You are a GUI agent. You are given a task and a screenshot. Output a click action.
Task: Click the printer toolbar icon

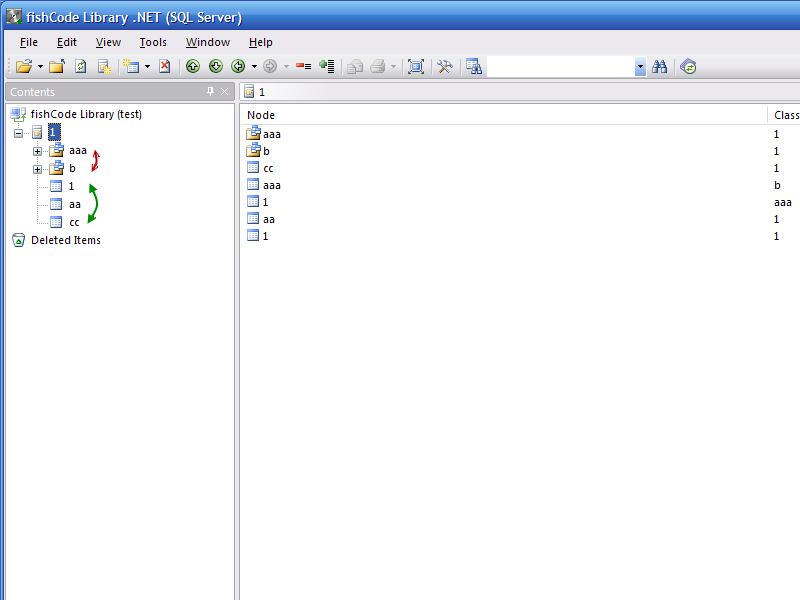(378, 66)
